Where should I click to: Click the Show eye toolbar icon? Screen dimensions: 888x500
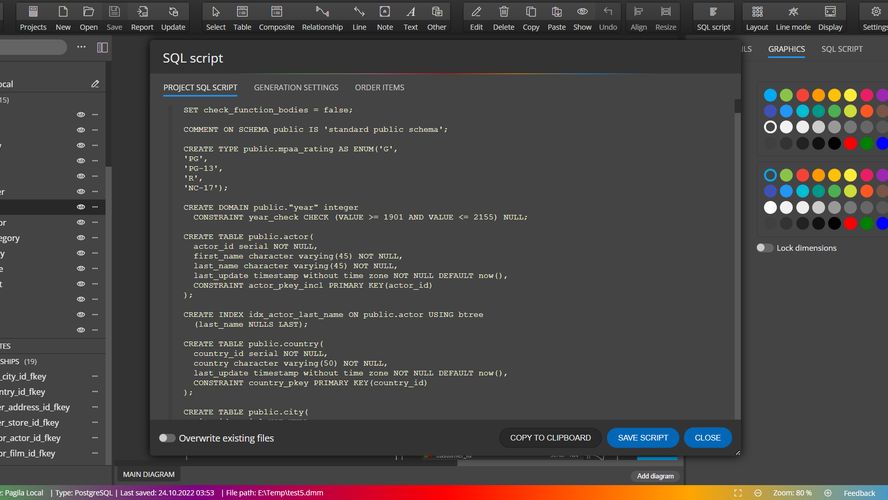click(x=582, y=18)
